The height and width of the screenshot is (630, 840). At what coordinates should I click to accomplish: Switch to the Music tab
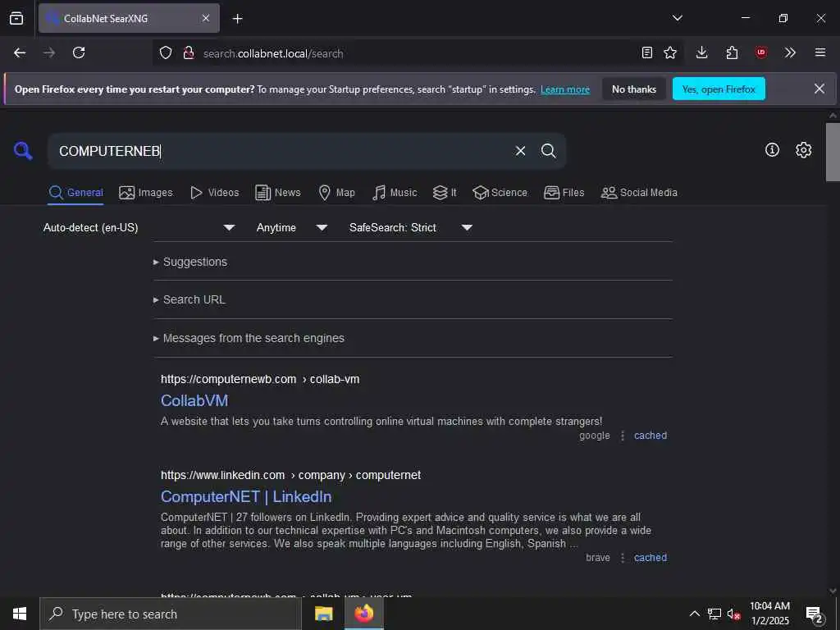tap(395, 192)
